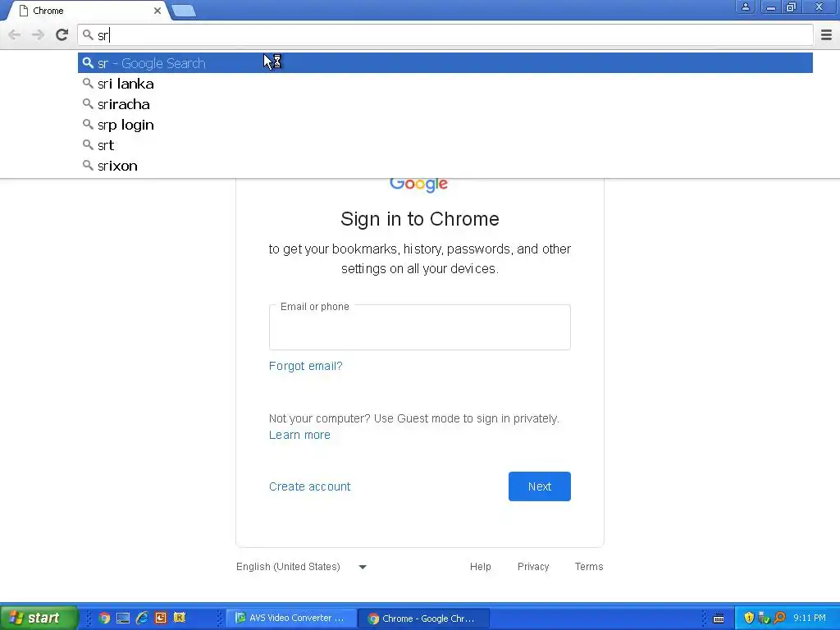Screen dimensions: 840x630
Task: Click the keyboard icon left of the system tray
Action: pyautogui.click(x=719, y=619)
